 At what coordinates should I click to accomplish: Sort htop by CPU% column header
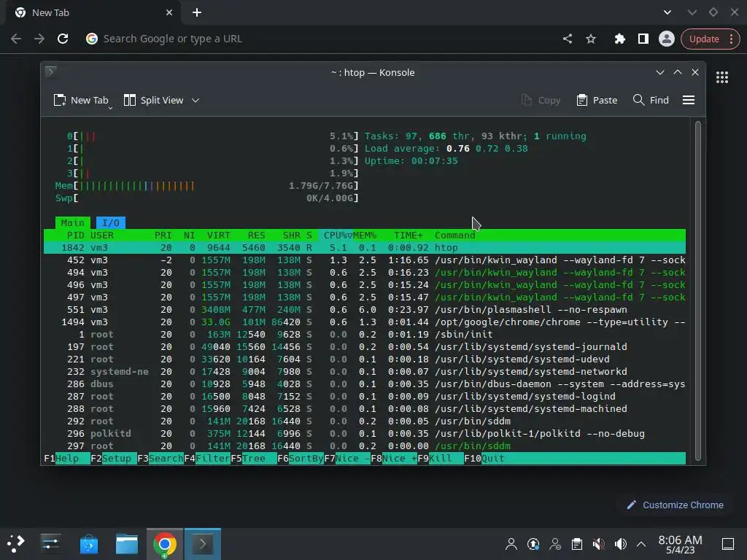click(338, 235)
